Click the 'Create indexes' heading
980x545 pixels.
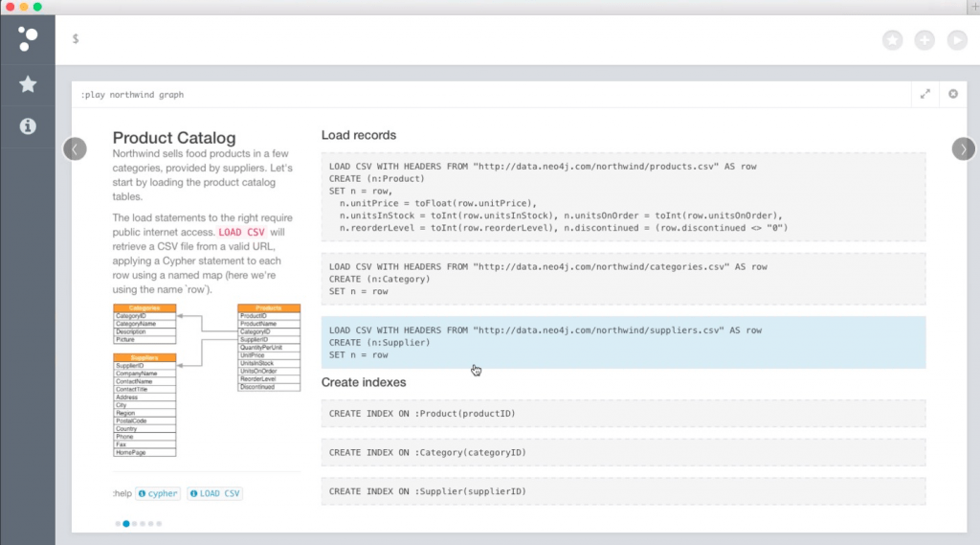coord(364,382)
